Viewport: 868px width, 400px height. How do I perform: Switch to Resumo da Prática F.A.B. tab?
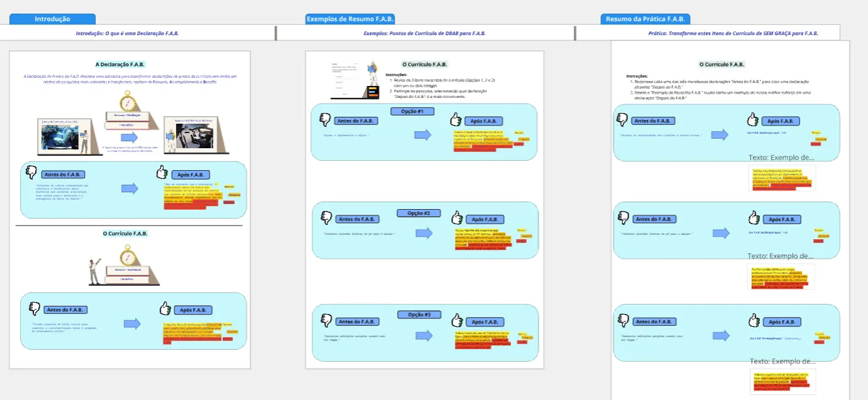tap(645, 19)
